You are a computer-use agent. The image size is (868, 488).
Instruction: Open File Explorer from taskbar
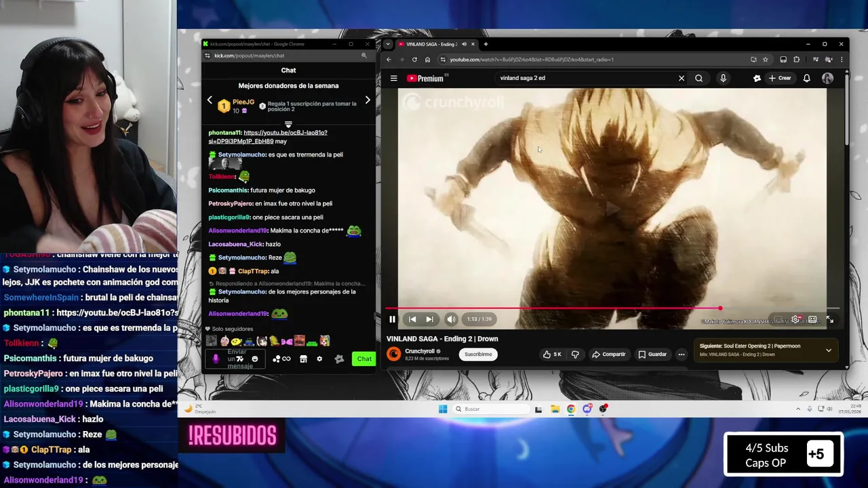(555, 409)
